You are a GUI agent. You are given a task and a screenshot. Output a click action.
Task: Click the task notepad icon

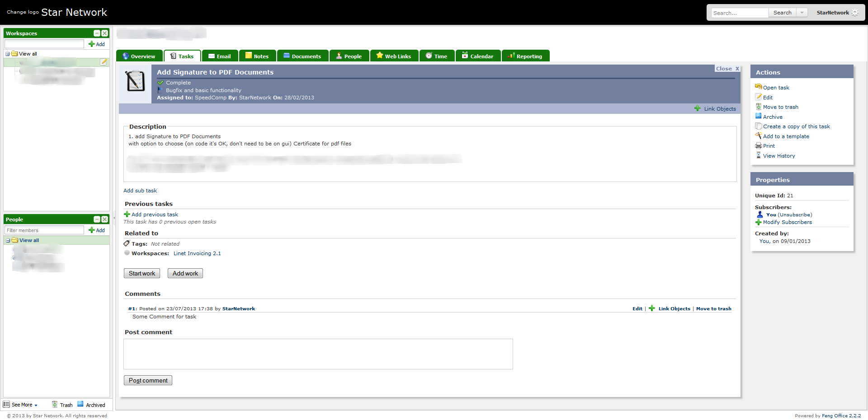click(135, 81)
